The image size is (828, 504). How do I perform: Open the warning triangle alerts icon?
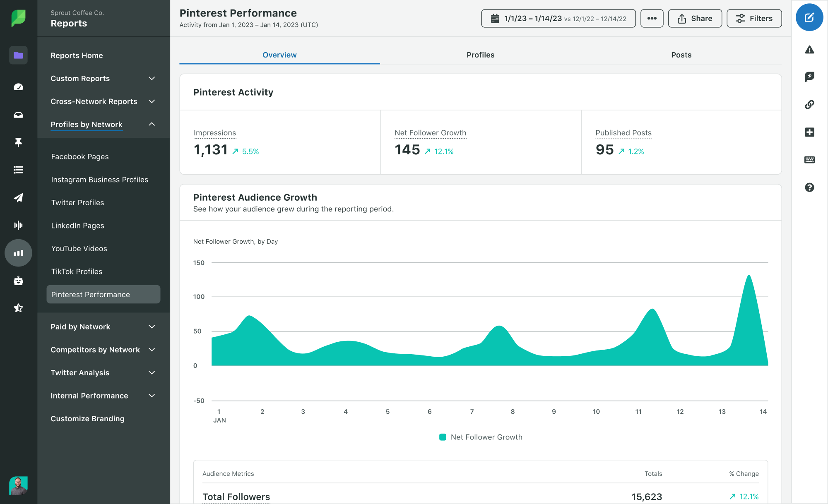coord(809,50)
